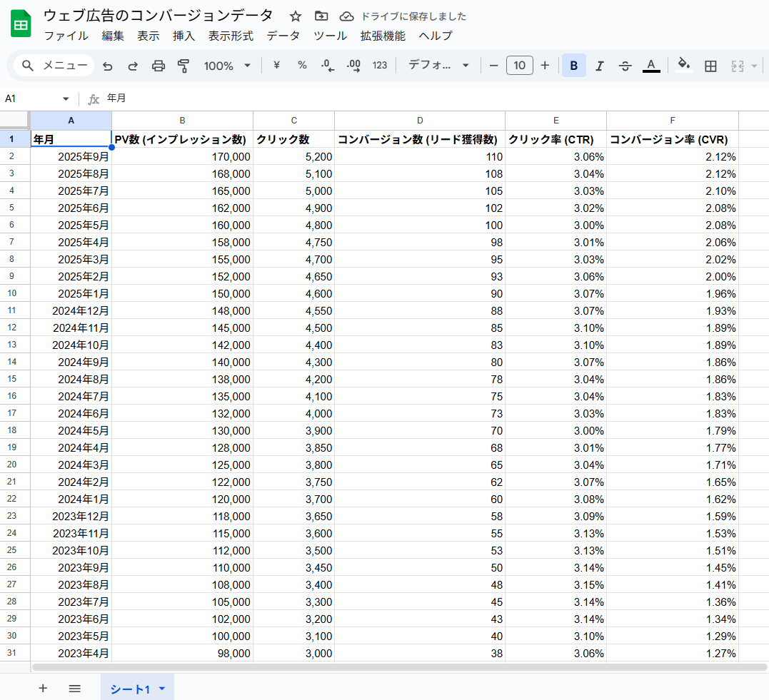Select the paint format roller icon
This screenshot has width=769, height=700.
(184, 66)
